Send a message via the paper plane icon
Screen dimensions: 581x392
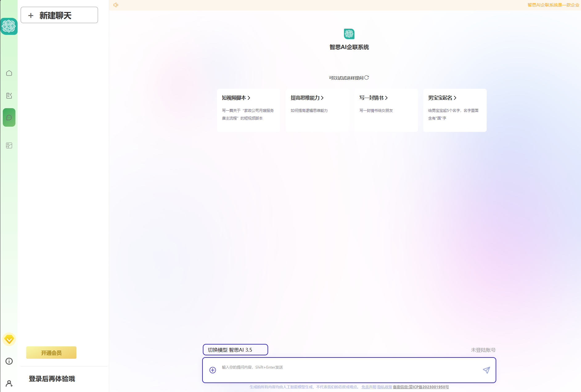pyautogui.click(x=486, y=370)
